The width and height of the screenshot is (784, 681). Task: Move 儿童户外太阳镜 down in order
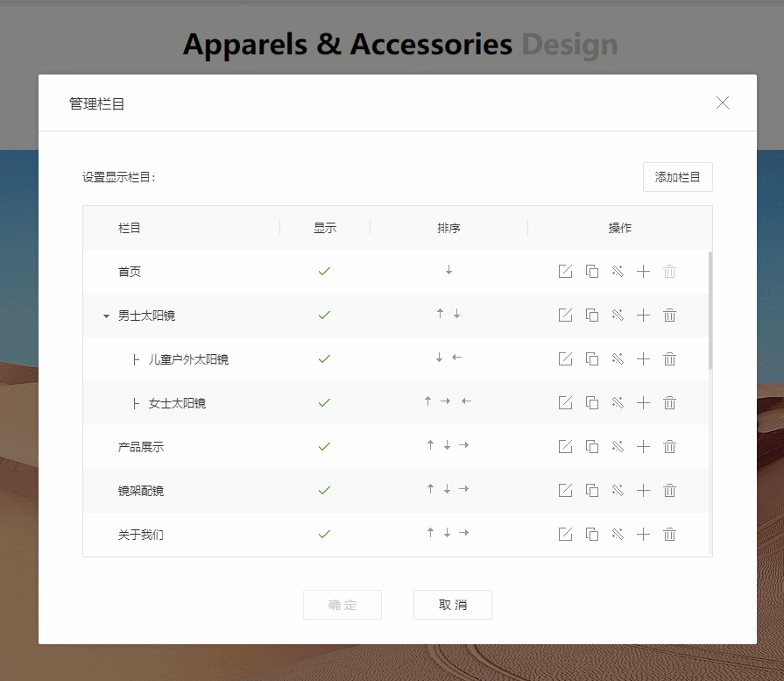[439, 358]
